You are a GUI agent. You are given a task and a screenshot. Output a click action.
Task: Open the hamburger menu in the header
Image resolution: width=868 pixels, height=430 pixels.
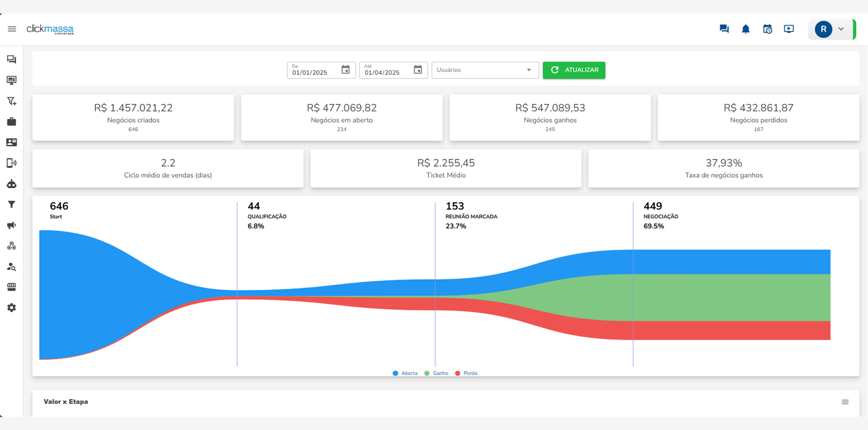12,29
